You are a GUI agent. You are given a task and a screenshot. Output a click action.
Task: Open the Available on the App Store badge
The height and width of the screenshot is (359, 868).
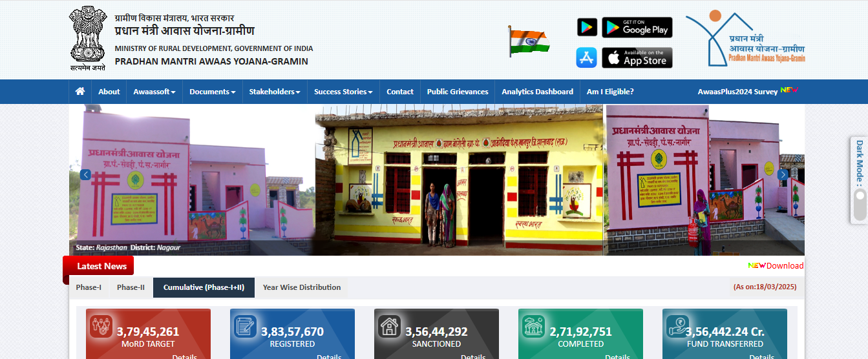coord(637,57)
